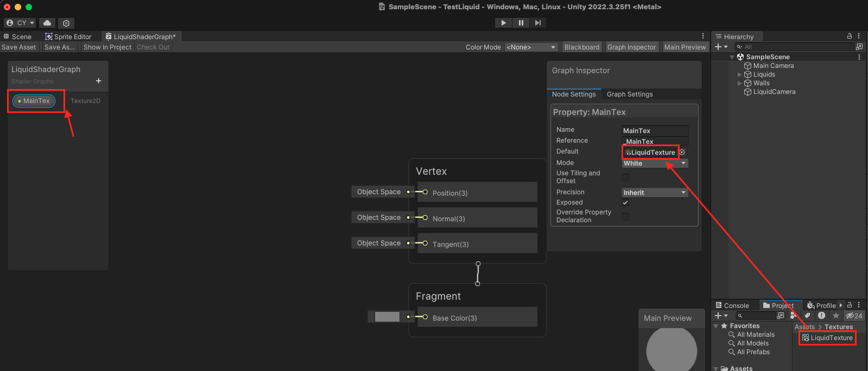Screen dimensions: 868x371
Task: Toggle the Graph Inspector panel
Action: coord(632,47)
